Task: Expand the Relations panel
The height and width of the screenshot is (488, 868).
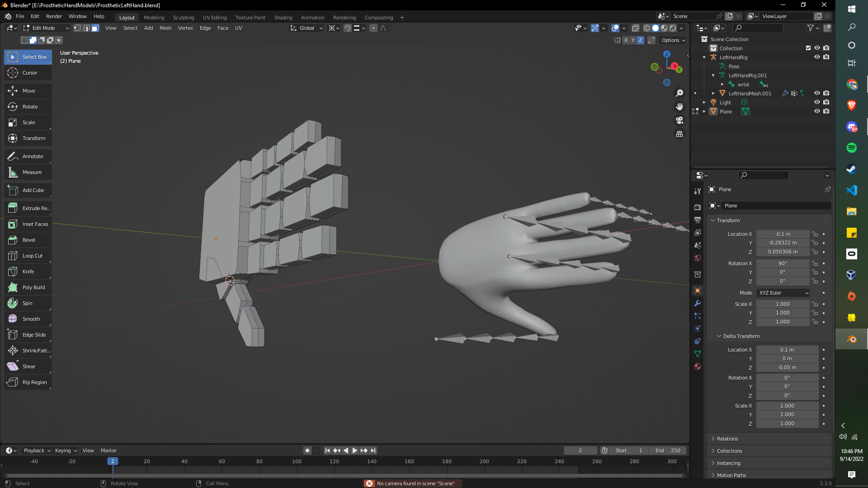Action: pos(727,439)
